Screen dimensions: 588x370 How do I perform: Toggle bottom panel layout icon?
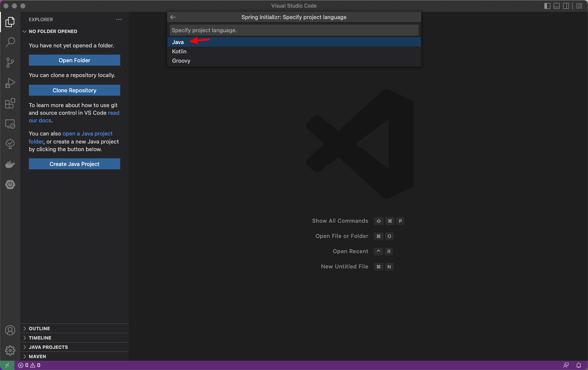click(557, 6)
